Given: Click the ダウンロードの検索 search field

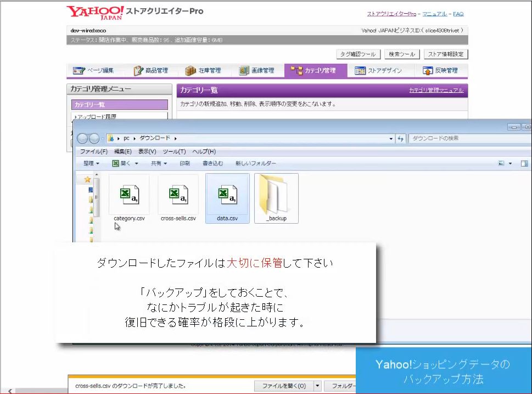Looking at the screenshot, I should (471, 138).
